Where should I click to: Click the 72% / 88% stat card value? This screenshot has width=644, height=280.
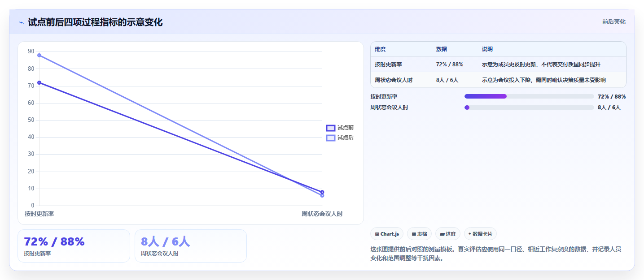click(54, 241)
